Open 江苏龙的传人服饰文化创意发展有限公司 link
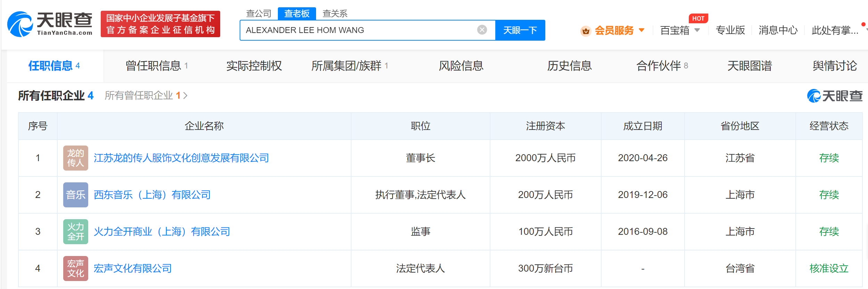Viewport: 868px width, 289px height. pos(181,158)
